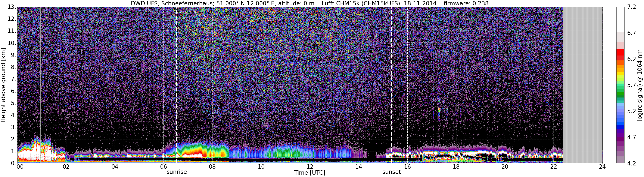Click the sunset dashed vertical line
The width and height of the screenshot is (644, 177).
coord(392,85)
